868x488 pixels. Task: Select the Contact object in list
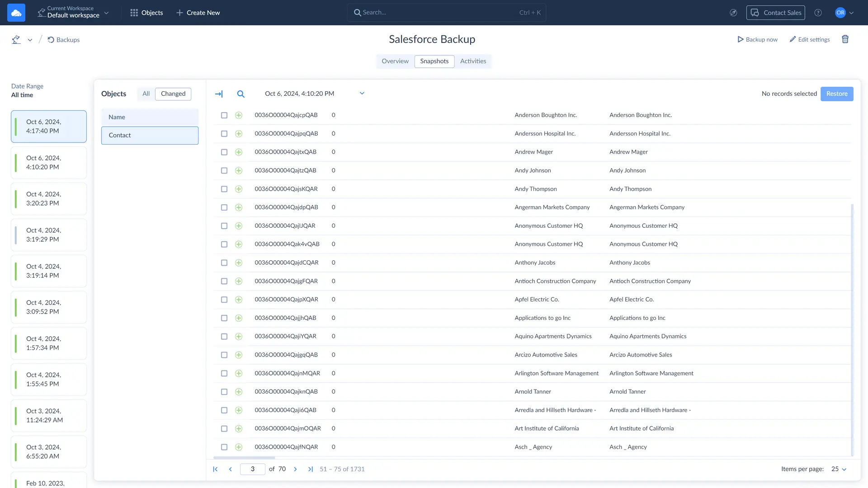(150, 136)
